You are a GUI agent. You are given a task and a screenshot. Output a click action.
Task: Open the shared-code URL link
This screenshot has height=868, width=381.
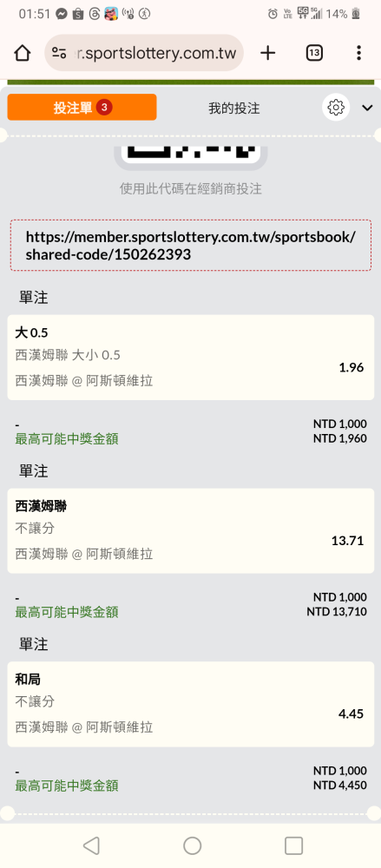pyautogui.click(x=191, y=246)
